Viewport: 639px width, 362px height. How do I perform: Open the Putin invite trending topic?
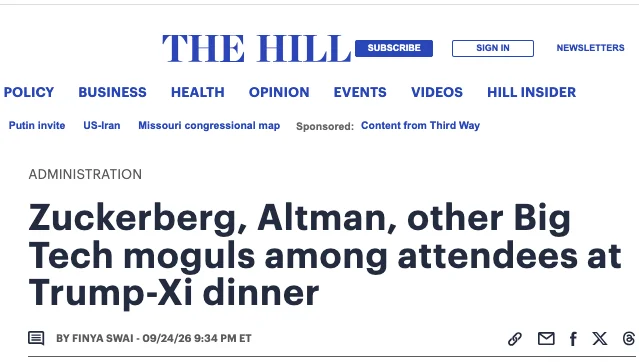click(x=37, y=126)
